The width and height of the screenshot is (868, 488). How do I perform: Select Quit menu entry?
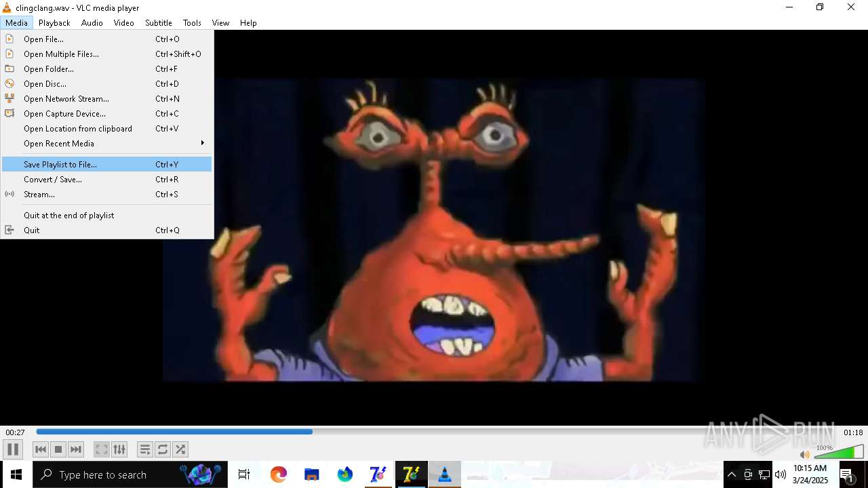[107, 230]
